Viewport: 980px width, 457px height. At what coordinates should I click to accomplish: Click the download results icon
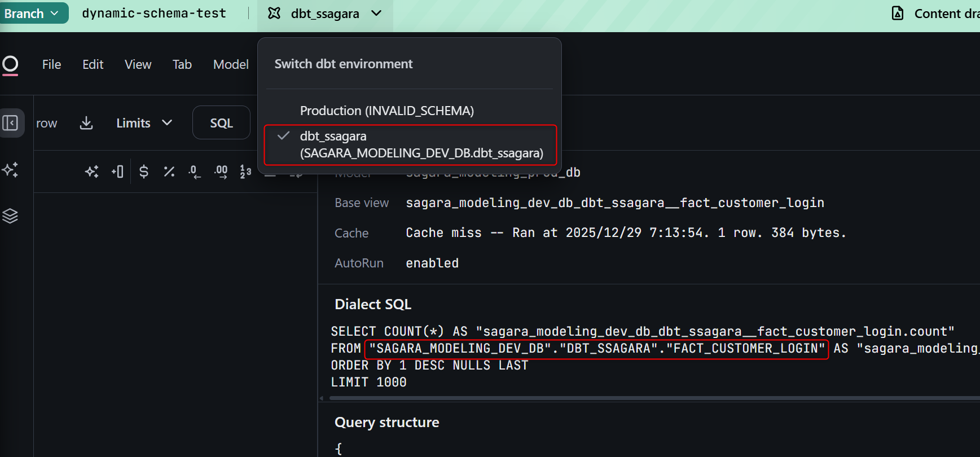click(x=86, y=123)
